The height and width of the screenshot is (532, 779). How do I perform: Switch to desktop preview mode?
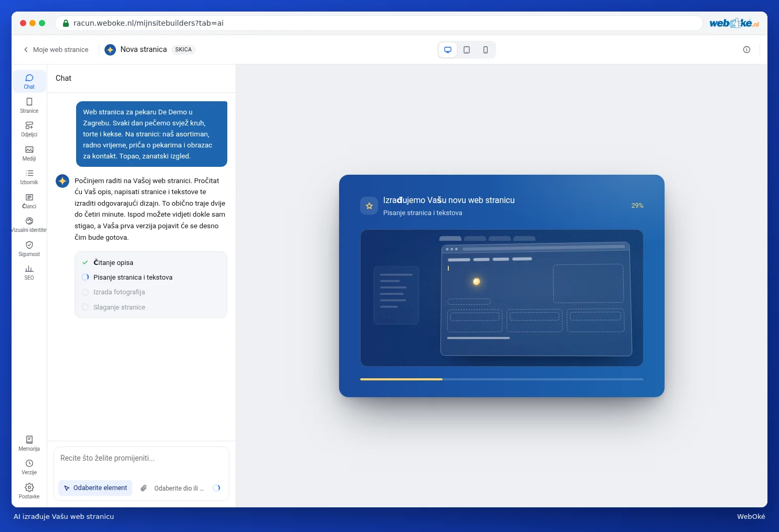(448, 50)
